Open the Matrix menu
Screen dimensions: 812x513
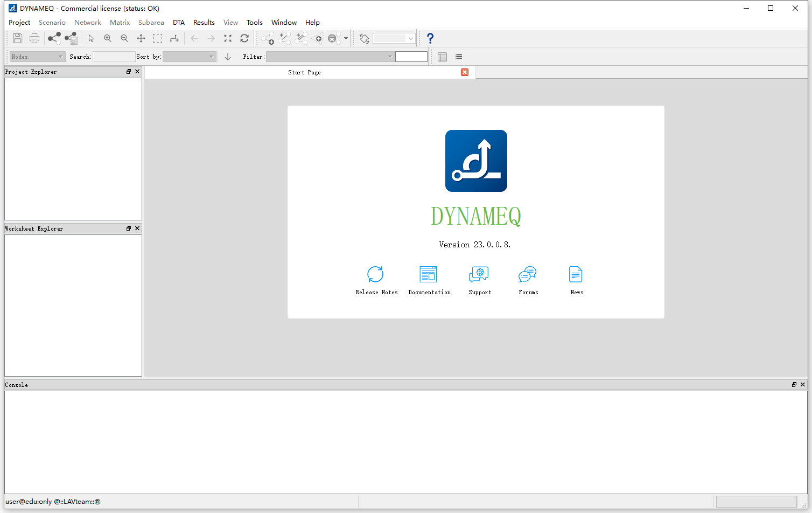(x=120, y=22)
